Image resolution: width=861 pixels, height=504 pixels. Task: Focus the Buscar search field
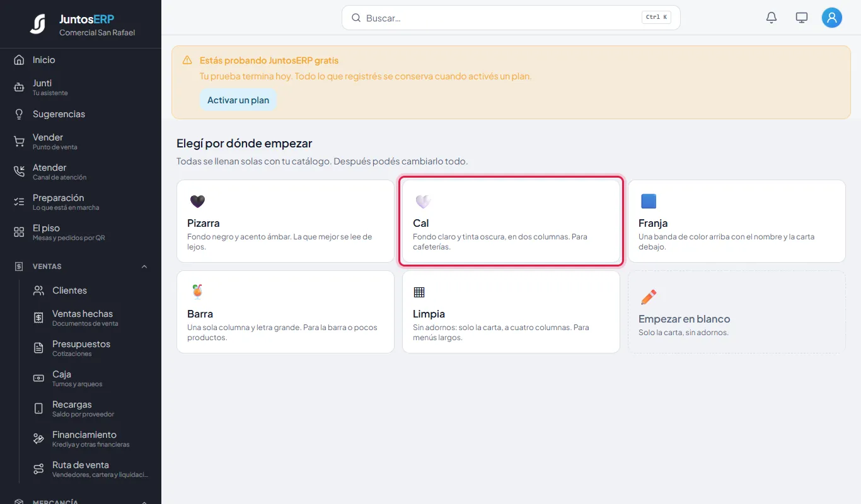pos(511,18)
